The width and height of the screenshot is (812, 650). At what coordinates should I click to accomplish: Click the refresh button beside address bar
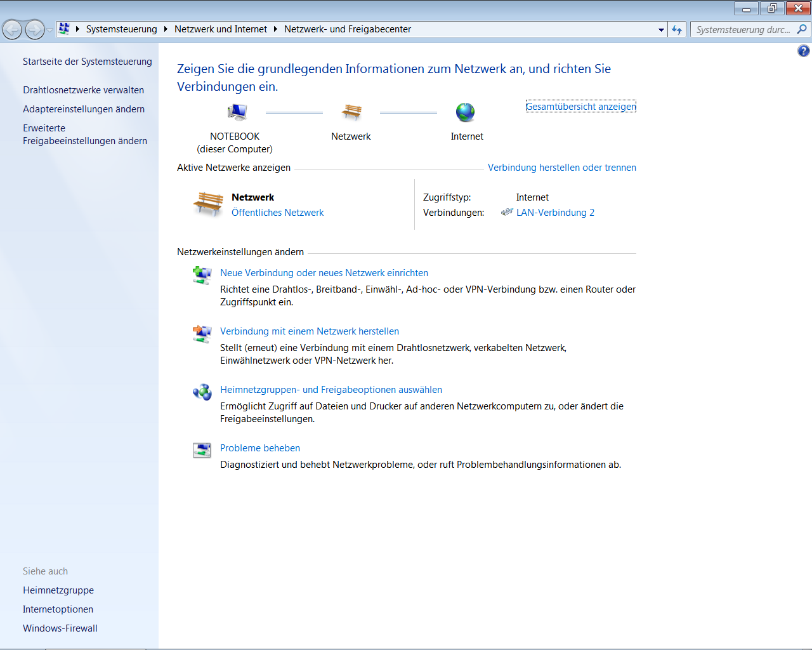tap(677, 29)
